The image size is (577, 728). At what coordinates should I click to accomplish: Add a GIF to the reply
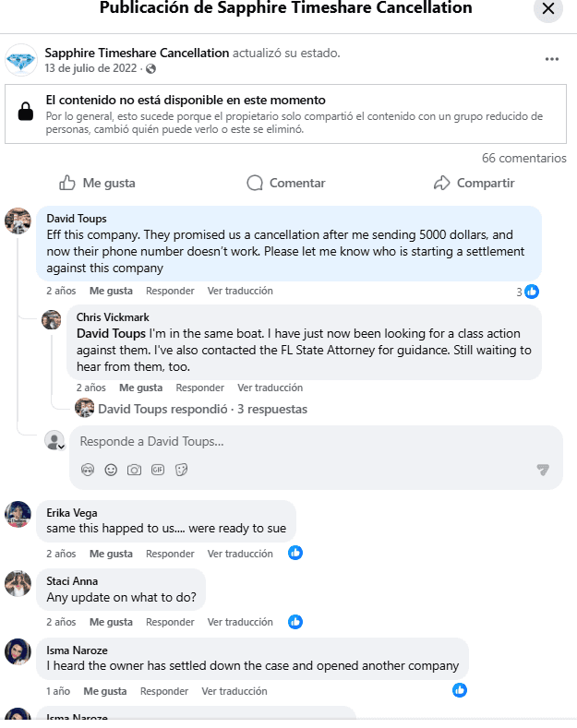(158, 470)
